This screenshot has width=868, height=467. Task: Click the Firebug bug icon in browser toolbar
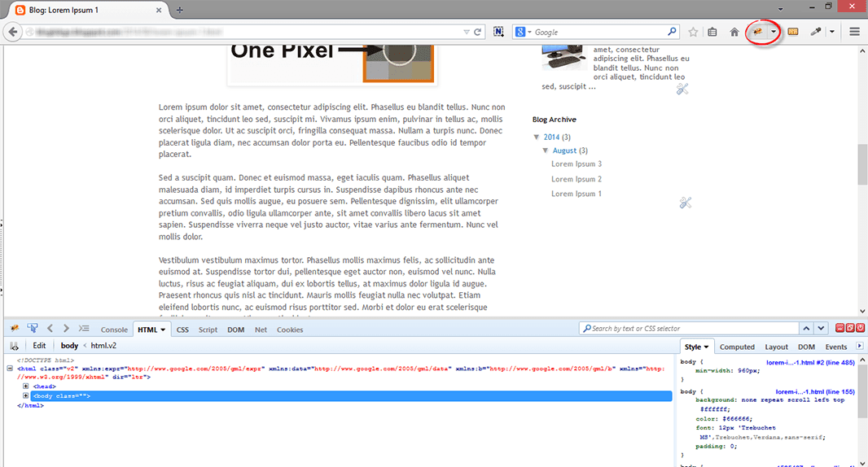click(757, 32)
